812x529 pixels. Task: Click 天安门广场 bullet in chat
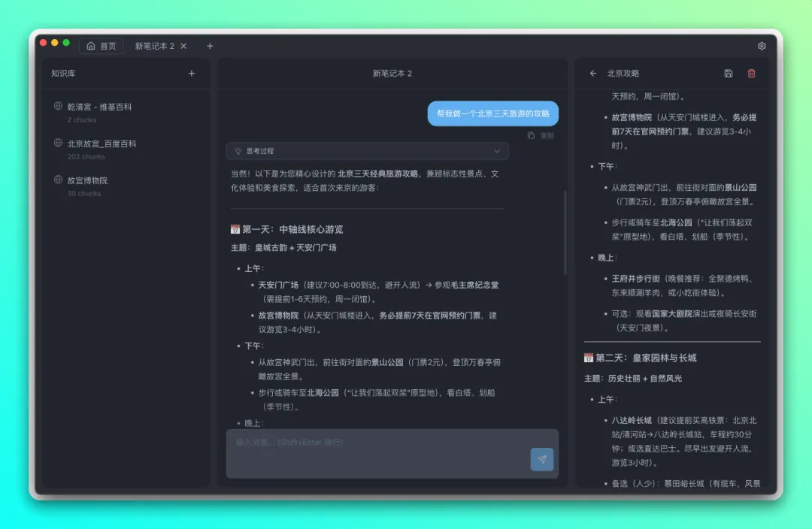[x=279, y=285]
